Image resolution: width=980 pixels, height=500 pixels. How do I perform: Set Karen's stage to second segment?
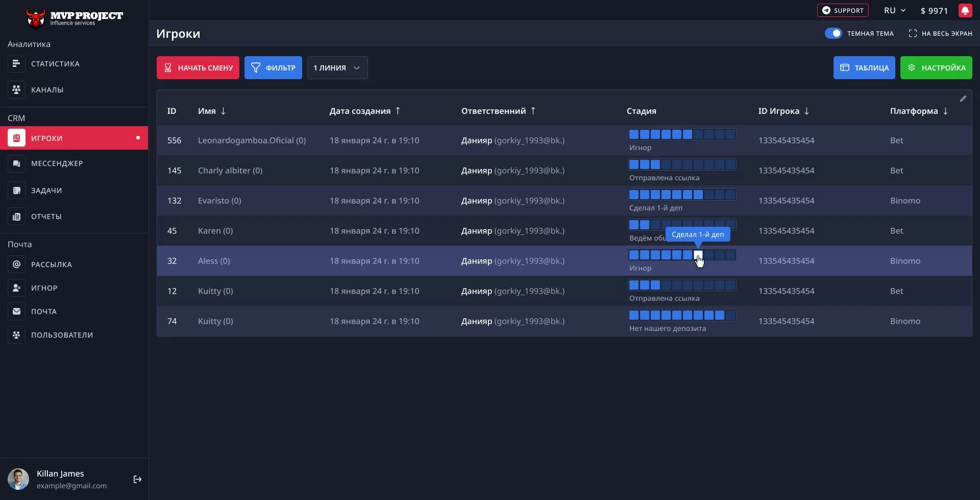click(x=645, y=225)
